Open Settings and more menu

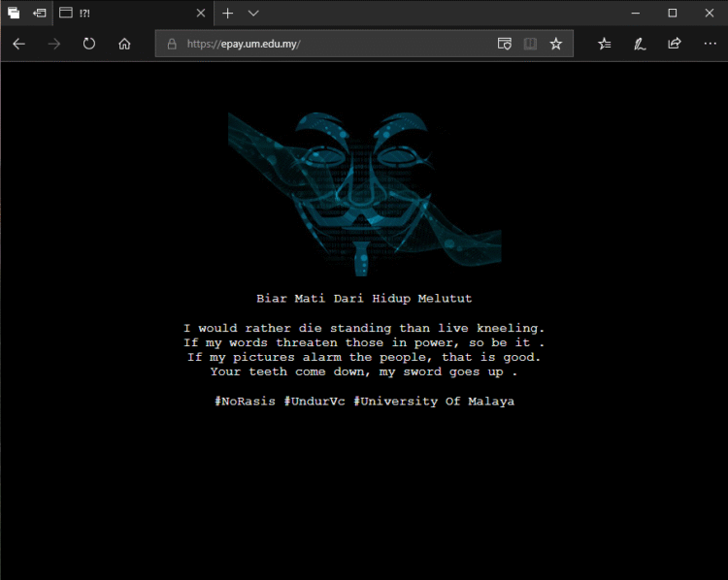[710, 44]
